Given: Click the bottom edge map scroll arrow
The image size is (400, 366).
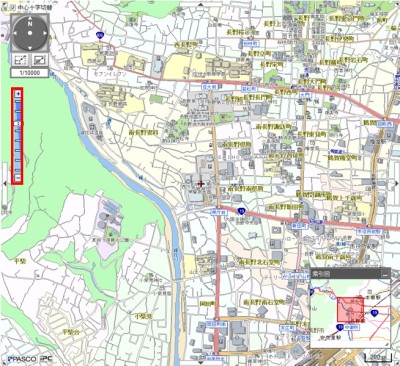Looking at the screenshot, I should [x=201, y=362].
